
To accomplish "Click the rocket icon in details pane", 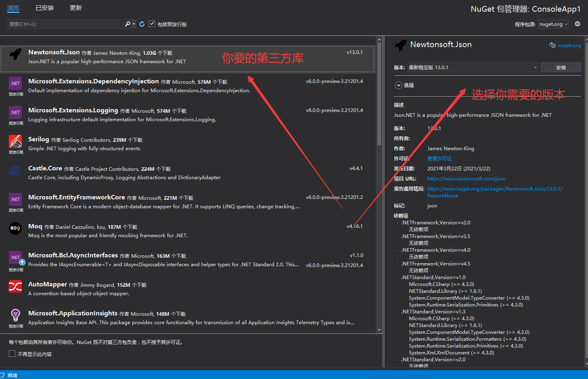I will tap(400, 45).
